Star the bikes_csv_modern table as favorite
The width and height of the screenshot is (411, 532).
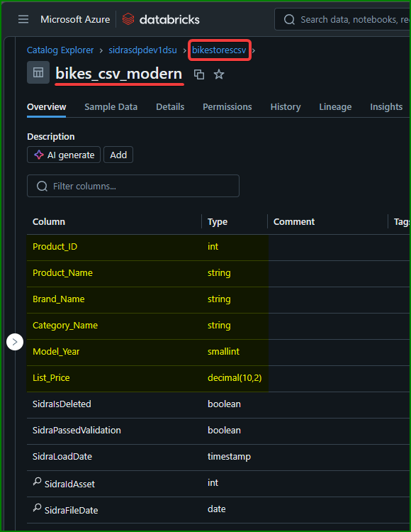[x=219, y=74]
